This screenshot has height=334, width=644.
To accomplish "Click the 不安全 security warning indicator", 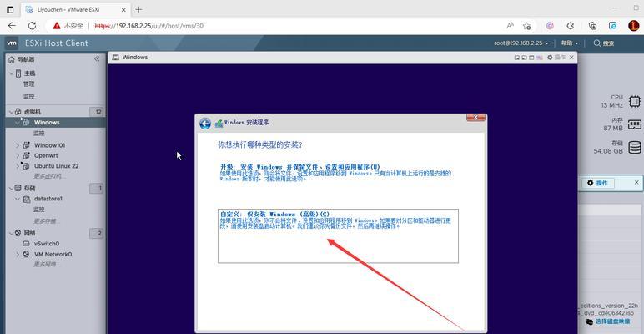I will click(68, 26).
